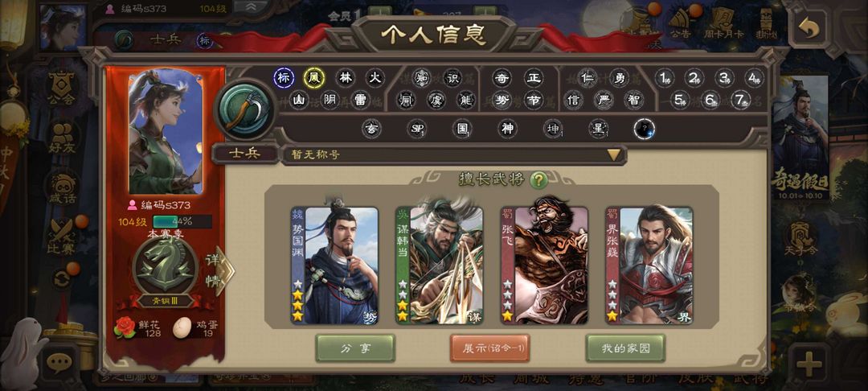Image resolution: width=868 pixels, height=391 pixels.
Task: Click the 44% level progress bar
Action: point(182,221)
